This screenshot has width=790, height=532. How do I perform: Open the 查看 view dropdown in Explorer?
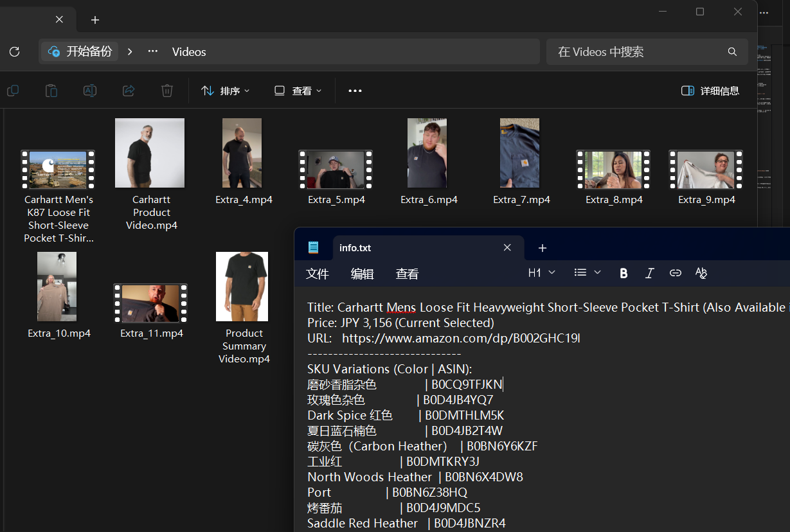(298, 91)
